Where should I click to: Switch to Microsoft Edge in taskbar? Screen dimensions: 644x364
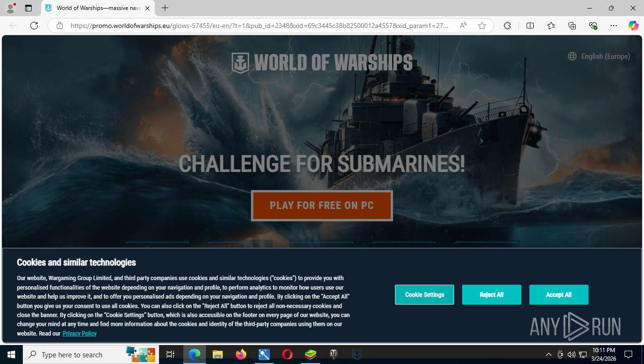coord(194,355)
